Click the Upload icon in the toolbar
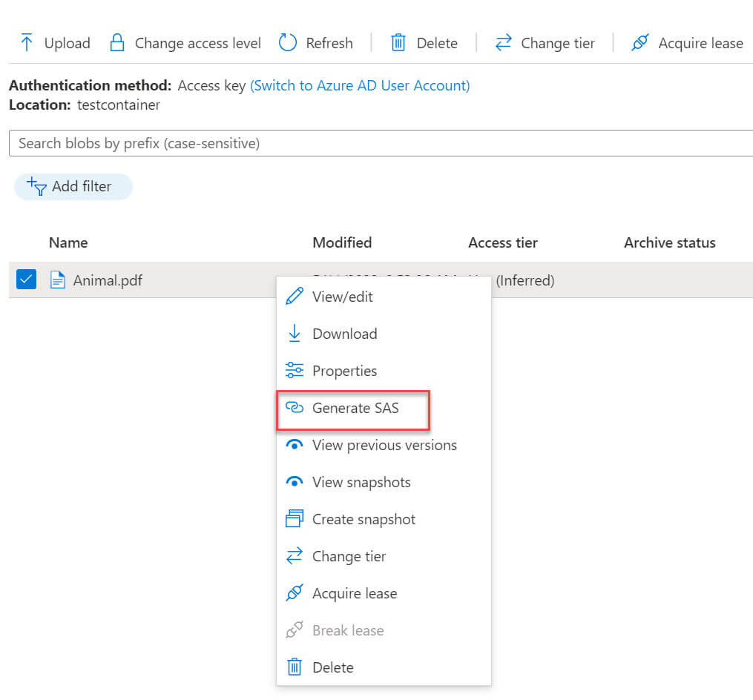 click(x=27, y=42)
